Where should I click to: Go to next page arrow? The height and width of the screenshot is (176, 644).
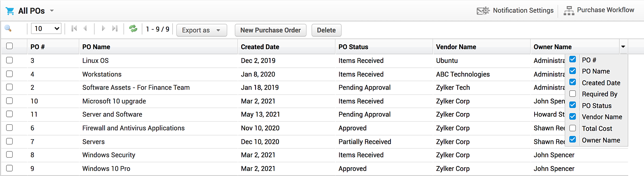tap(103, 29)
